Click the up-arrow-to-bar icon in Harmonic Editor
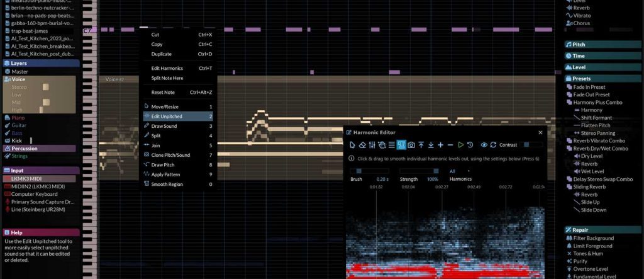Screen dimensions: 644x279 (421, 145)
